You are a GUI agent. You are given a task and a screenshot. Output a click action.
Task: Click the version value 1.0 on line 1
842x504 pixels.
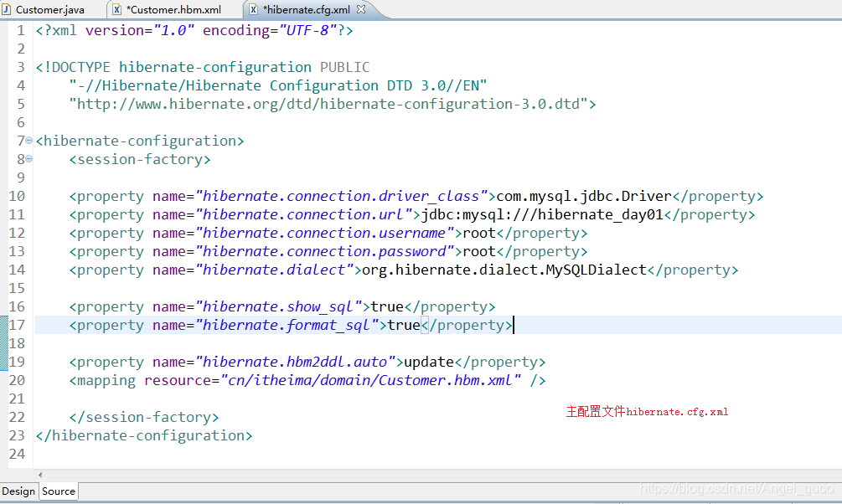[x=174, y=31]
